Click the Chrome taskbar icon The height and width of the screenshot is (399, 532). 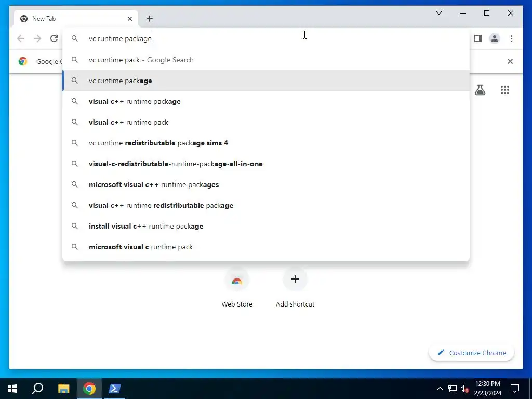(x=89, y=389)
